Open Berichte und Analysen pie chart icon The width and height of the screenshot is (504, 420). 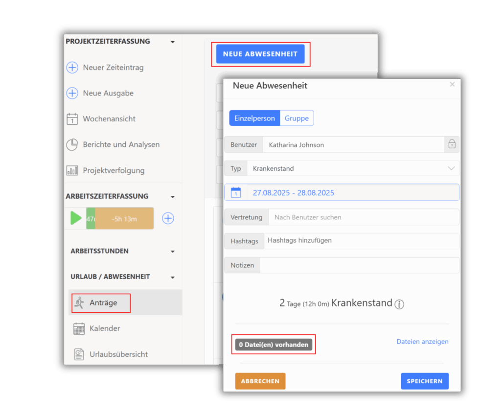pyautogui.click(x=72, y=145)
